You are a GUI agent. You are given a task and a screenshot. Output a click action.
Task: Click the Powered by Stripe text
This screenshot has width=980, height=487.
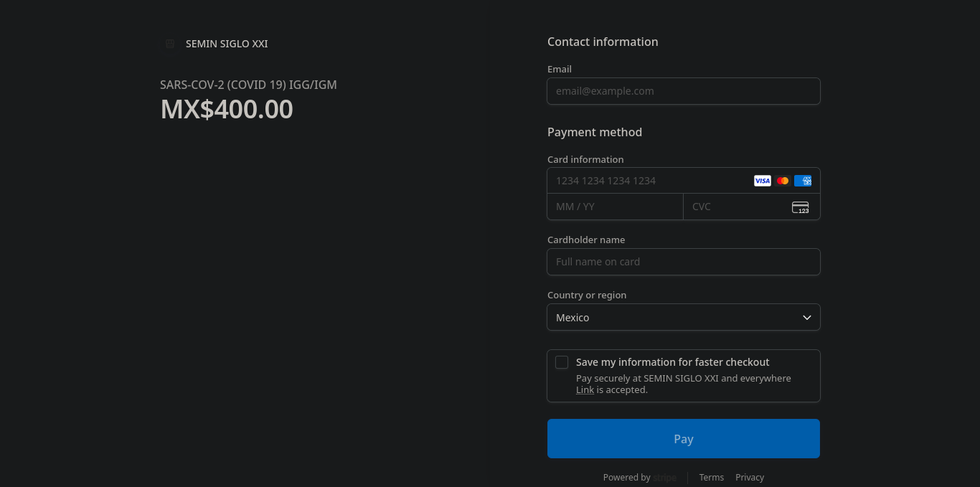(628, 477)
